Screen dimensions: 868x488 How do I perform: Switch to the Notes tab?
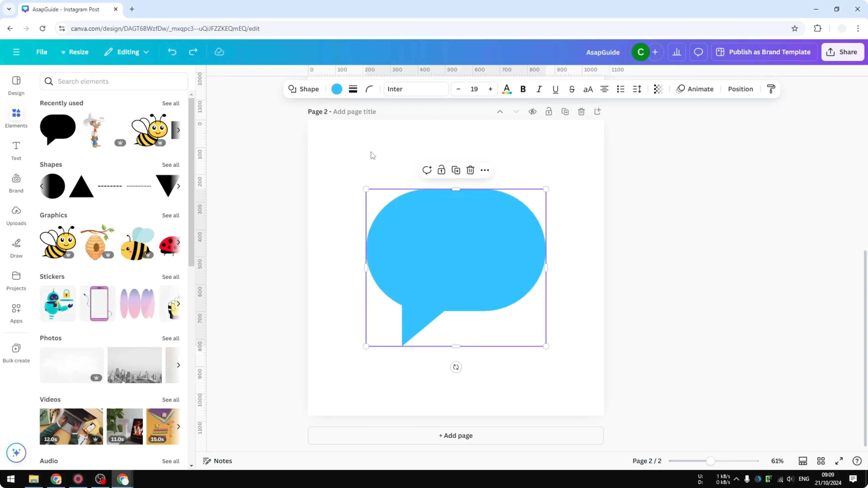217,461
